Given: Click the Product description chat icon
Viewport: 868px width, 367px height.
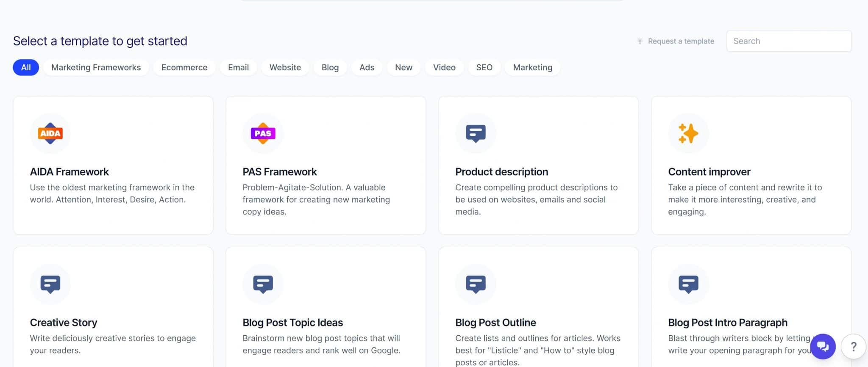Looking at the screenshot, I should [x=476, y=133].
